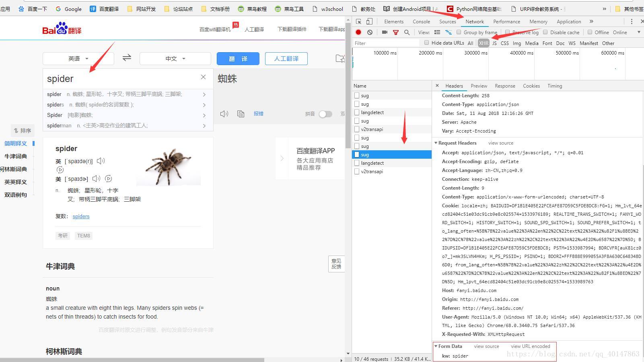
Task: Swap source and target languages icon
Action: coord(127,58)
